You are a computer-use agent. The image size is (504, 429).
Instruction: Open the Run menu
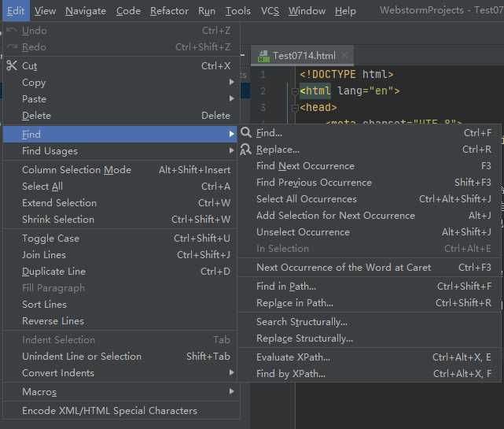click(x=207, y=11)
